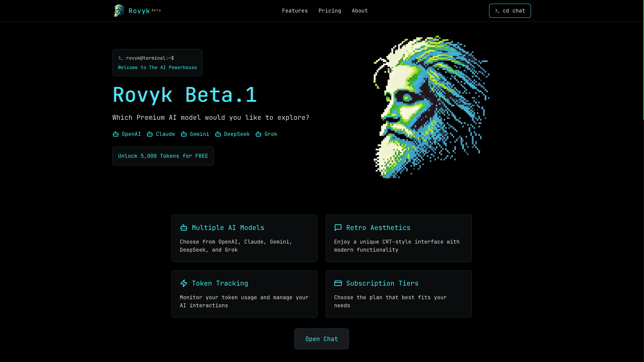Click the chat bubble icon in Retro Aesthetics card
The height and width of the screenshot is (362, 644).
click(338, 228)
